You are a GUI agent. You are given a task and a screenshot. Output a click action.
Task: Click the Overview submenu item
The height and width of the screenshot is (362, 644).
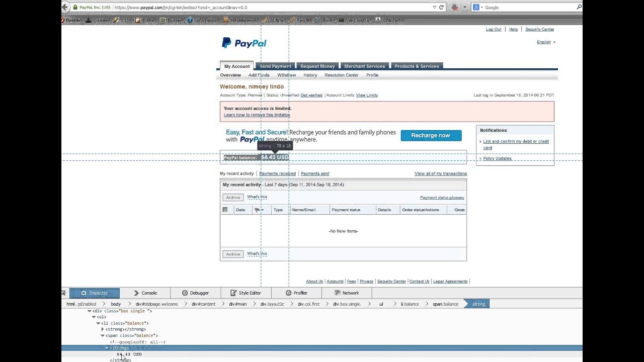pos(230,75)
